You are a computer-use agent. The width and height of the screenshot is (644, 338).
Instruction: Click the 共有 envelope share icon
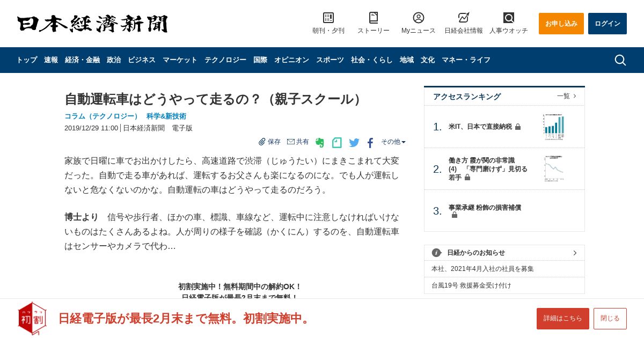click(x=291, y=142)
